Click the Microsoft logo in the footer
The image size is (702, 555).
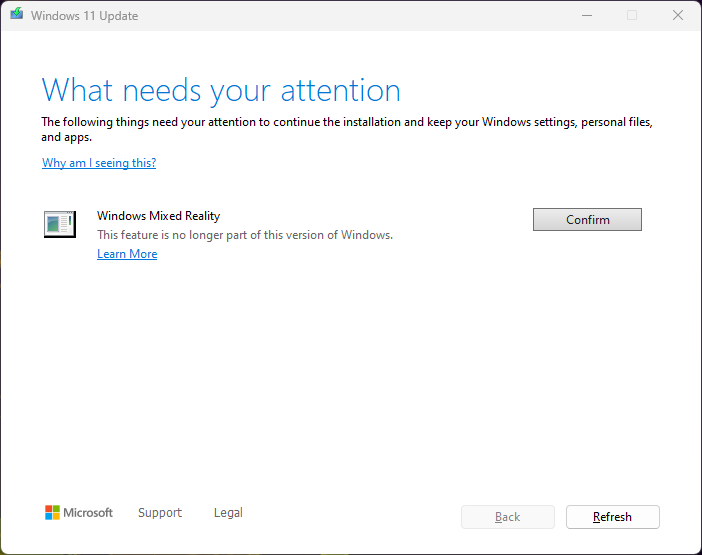[79, 512]
